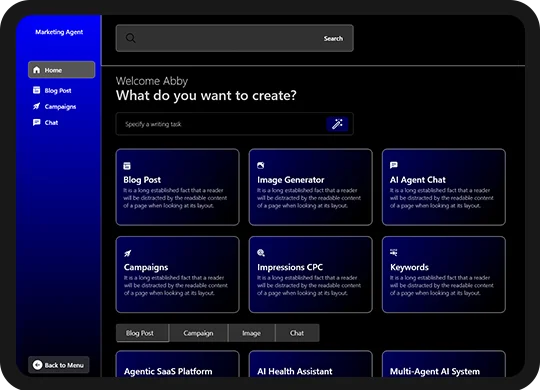Click the Blog Post sidebar icon
The image size is (540, 390).
click(37, 90)
